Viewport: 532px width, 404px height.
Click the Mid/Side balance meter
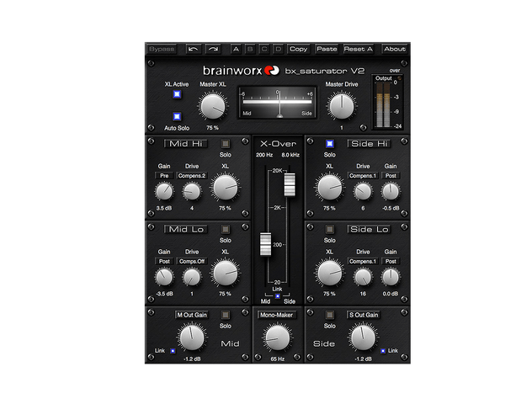(278, 103)
